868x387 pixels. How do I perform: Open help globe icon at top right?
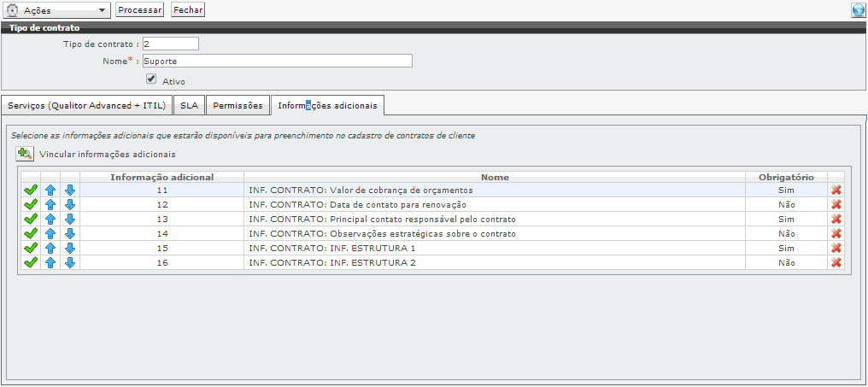pyautogui.click(x=858, y=10)
